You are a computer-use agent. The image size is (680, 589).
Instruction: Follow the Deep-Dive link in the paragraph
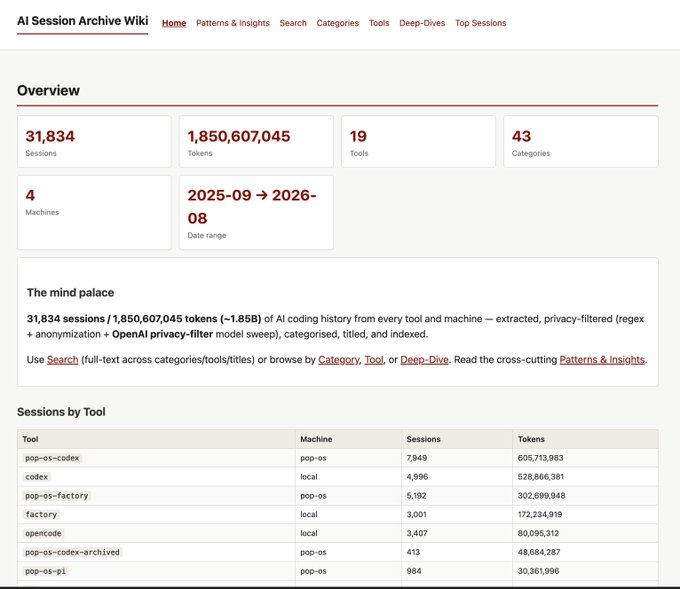coord(424,360)
